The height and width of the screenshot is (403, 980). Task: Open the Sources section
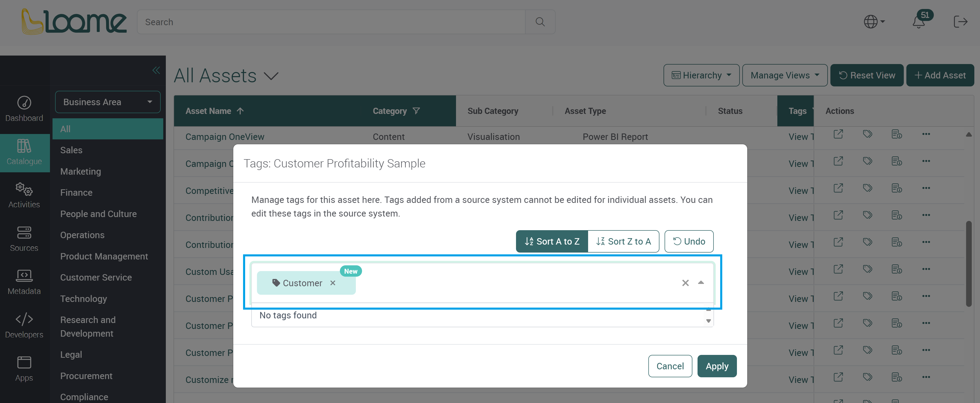point(24,239)
